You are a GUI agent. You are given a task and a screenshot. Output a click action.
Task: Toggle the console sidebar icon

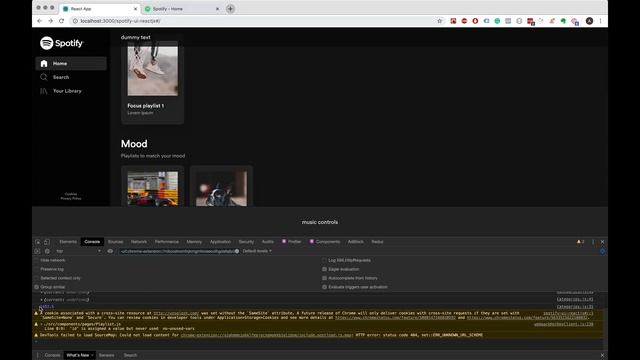click(x=37, y=251)
